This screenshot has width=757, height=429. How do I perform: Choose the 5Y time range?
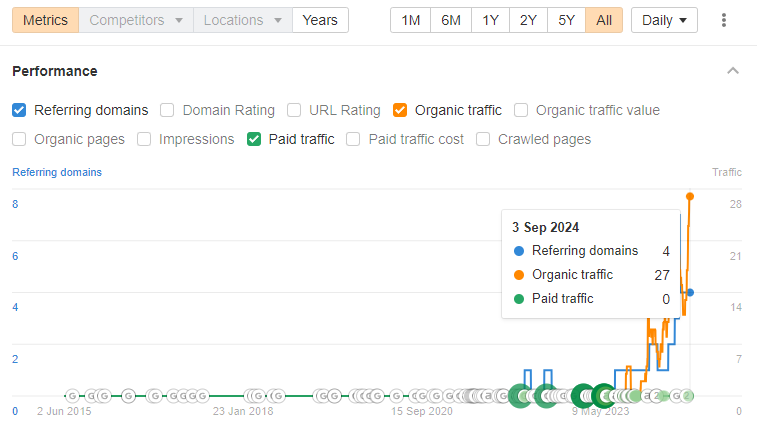[x=566, y=20]
